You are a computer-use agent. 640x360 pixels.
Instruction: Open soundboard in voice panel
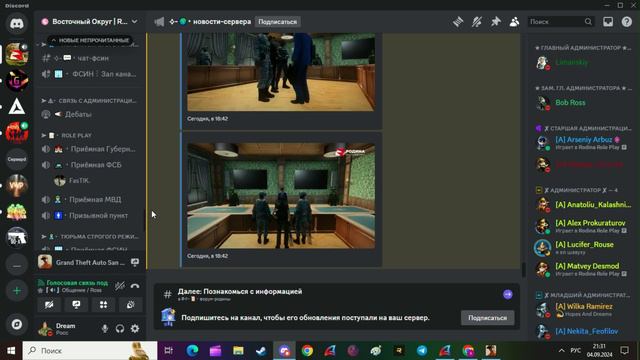[x=131, y=304]
